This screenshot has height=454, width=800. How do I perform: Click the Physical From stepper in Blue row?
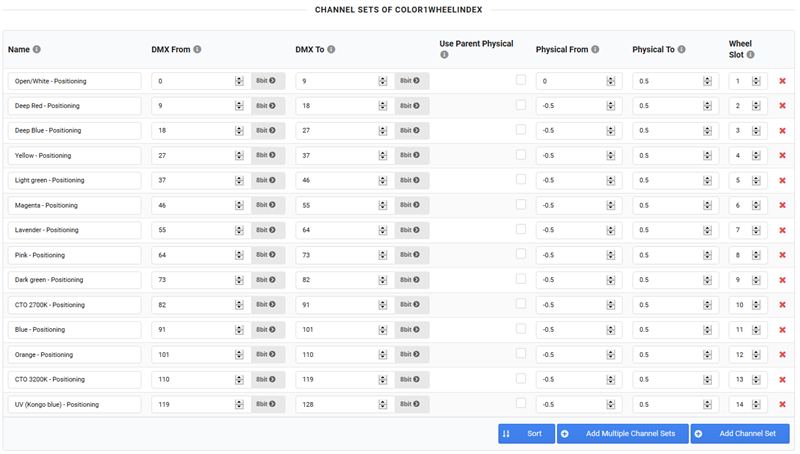(611, 330)
